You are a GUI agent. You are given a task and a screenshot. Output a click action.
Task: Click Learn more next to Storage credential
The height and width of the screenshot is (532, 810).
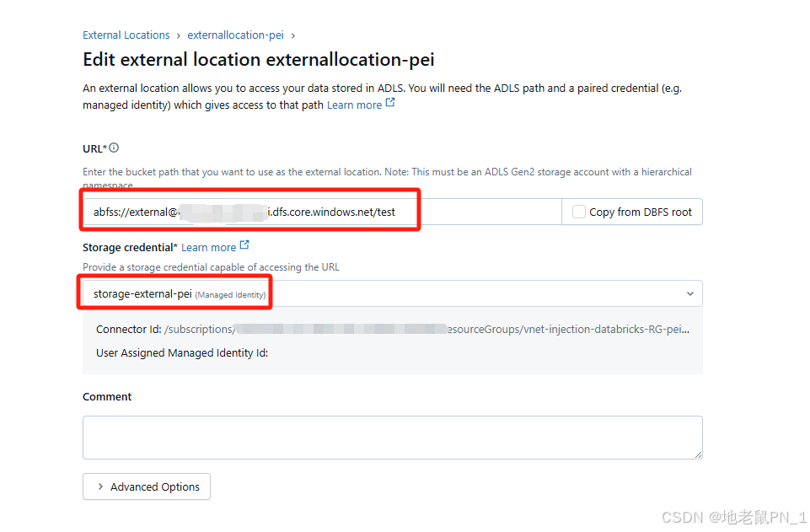click(208, 246)
